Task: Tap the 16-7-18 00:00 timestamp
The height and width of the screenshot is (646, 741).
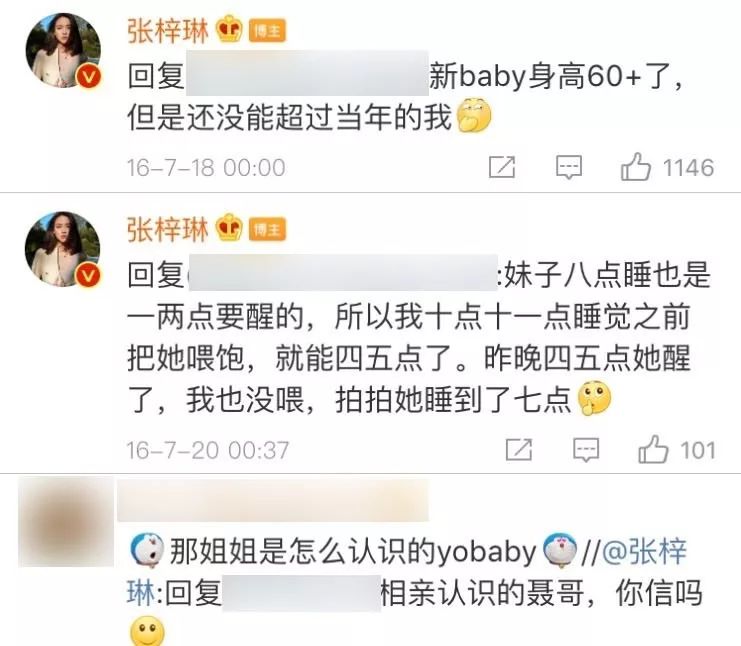Action: pyautogui.click(x=206, y=168)
